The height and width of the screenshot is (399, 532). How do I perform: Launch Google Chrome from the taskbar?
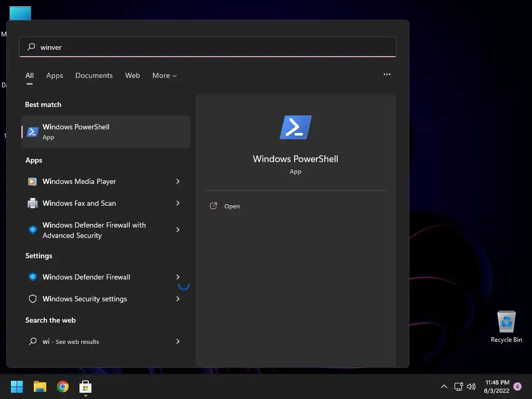coord(63,387)
